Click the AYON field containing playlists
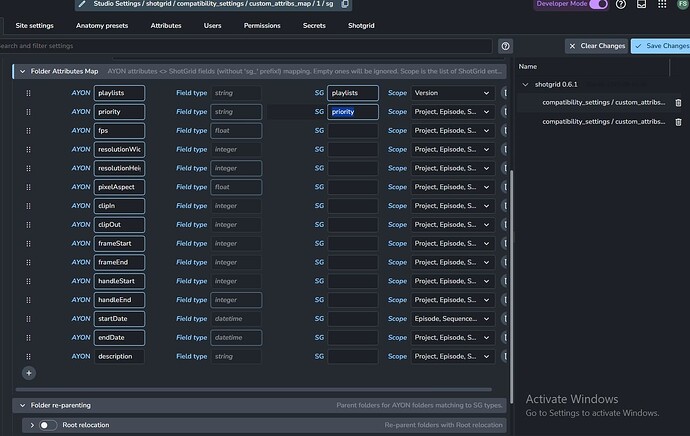This screenshot has width=690, height=436. coord(119,93)
